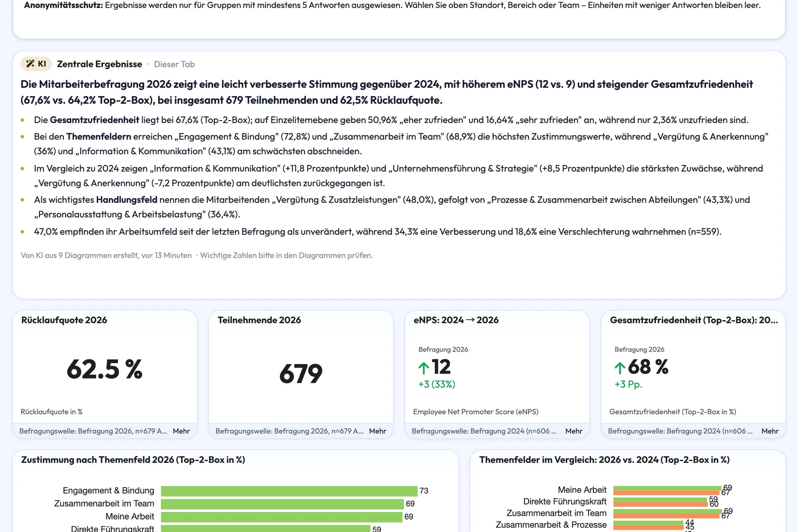The width and height of the screenshot is (798, 532).
Task: Click the +3 (33%) eNPS change indicator
Action: [437, 384]
